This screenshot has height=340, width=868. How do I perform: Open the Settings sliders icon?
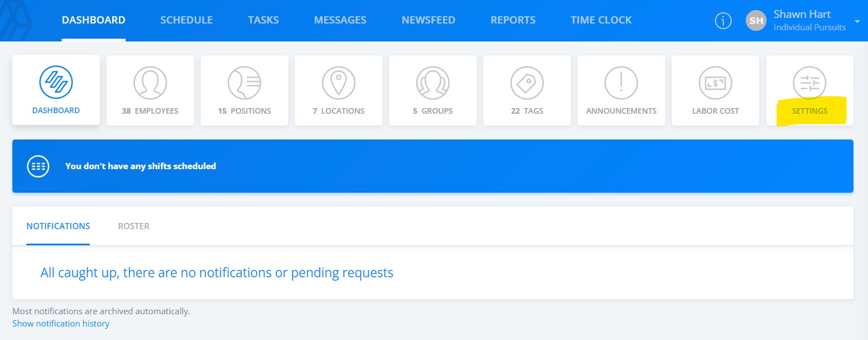tap(810, 83)
